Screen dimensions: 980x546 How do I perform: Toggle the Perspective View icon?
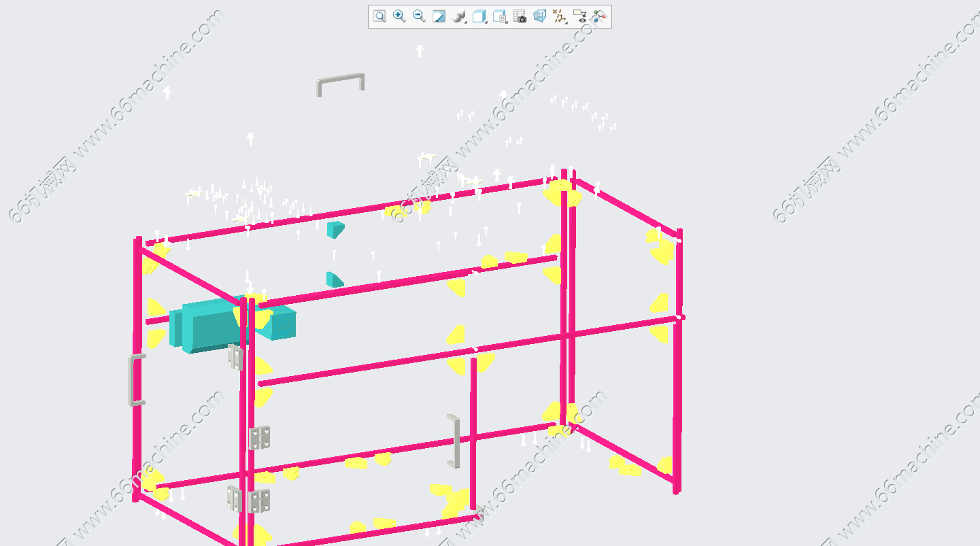click(x=539, y=16)
